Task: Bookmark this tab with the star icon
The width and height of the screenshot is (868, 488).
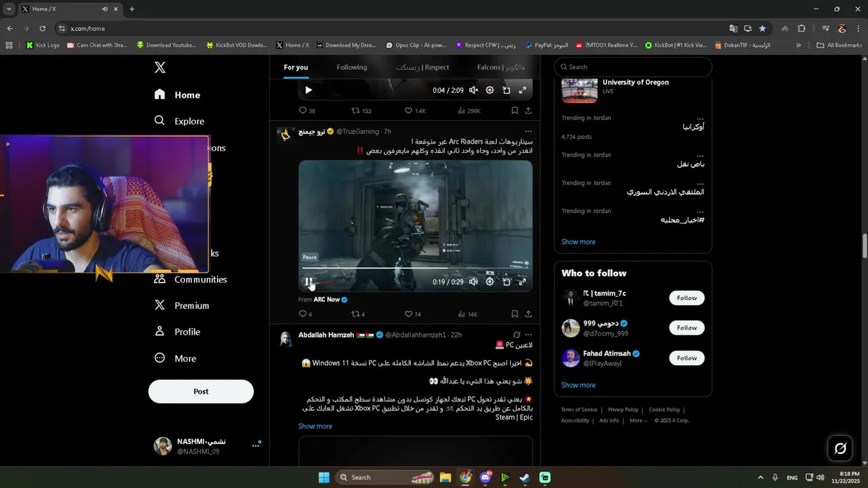Action: pyautogui.click(x=763, y=28)
